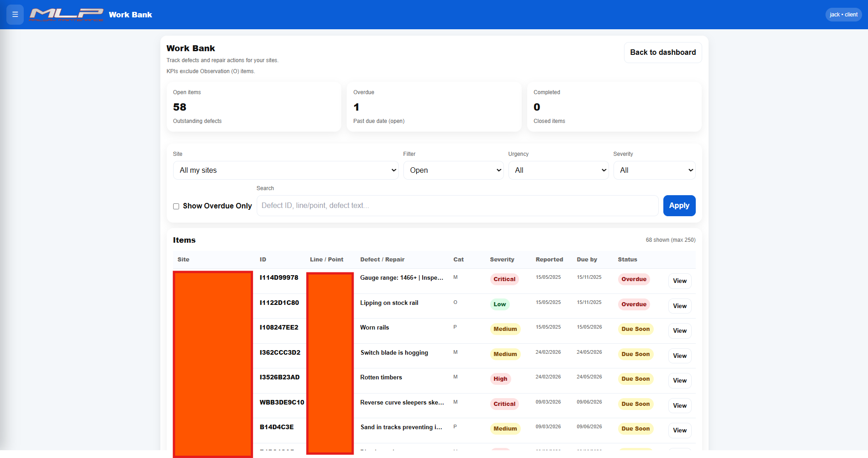View the Worn rails defect
This screenshot has height=458, width=868.
(679, 330)
